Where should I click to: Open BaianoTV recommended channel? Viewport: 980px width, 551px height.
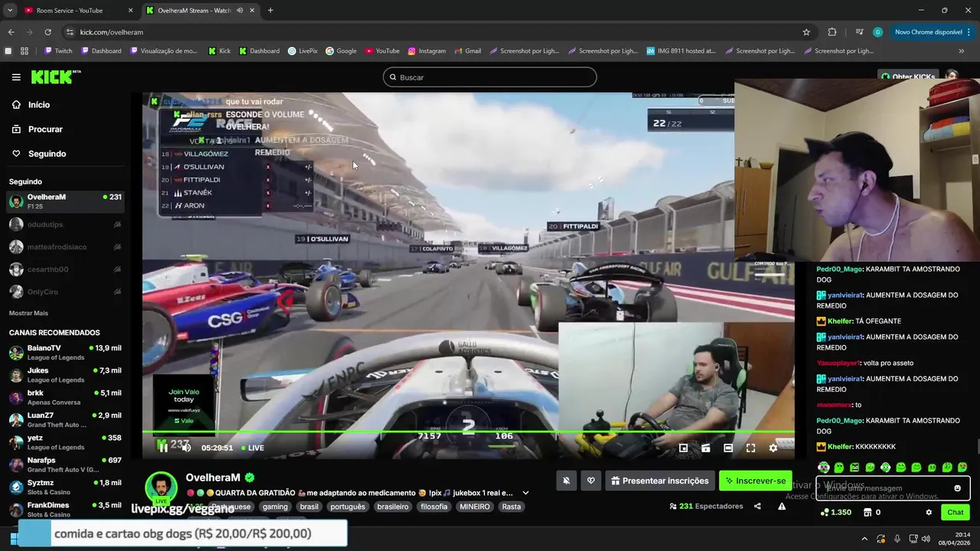pyautogui.click(x=65, y=352)
